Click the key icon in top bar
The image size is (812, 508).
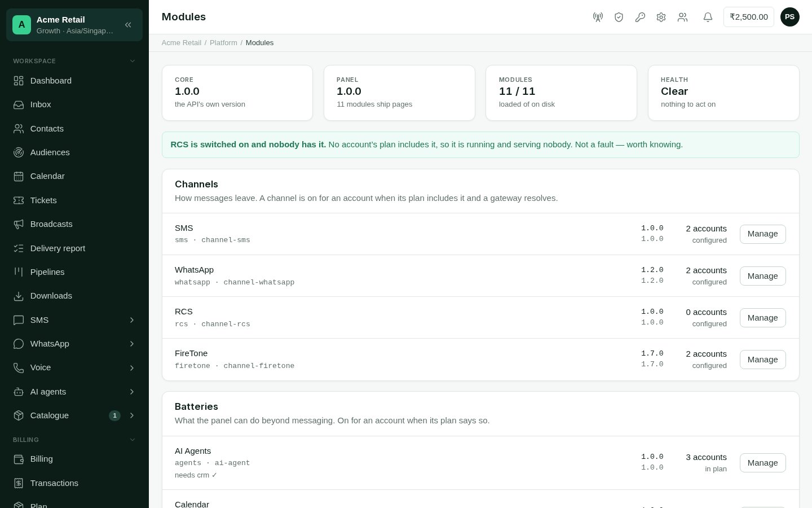click(640, 17)
